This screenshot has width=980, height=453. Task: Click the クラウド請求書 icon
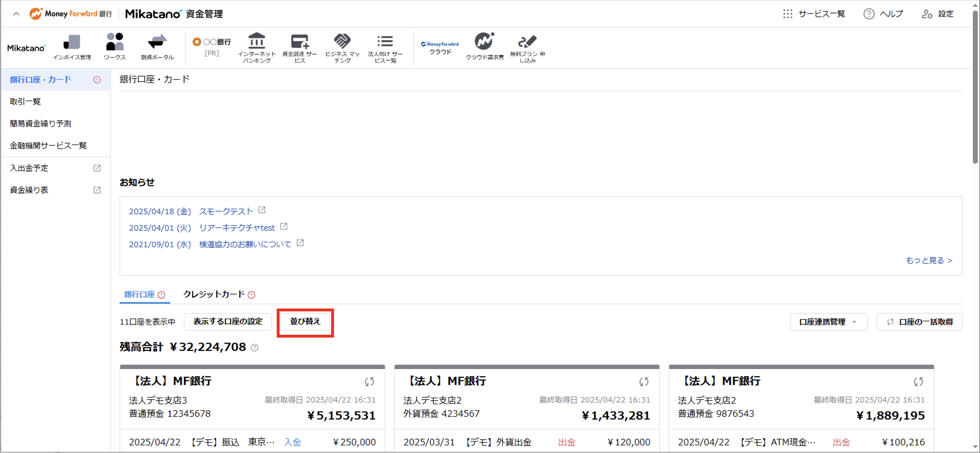point(484,45)
